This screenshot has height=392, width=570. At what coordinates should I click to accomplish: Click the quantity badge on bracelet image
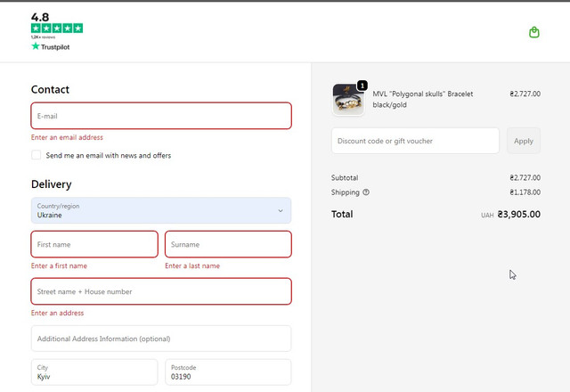tap(362, 86)
